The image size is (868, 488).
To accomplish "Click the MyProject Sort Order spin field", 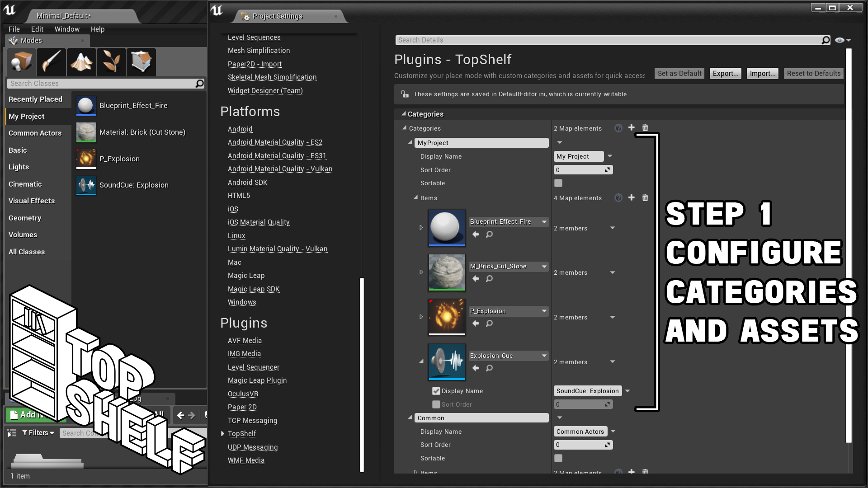I will [583, 170].
